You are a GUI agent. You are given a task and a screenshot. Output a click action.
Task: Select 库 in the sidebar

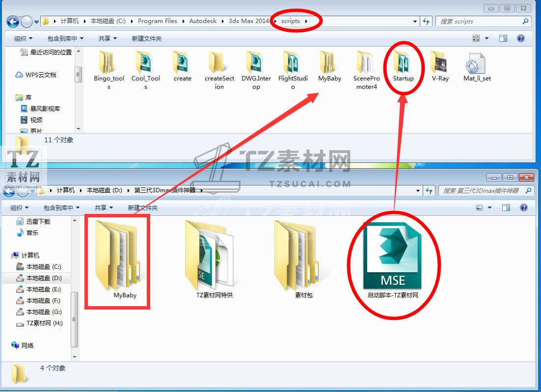coord(24,98)
